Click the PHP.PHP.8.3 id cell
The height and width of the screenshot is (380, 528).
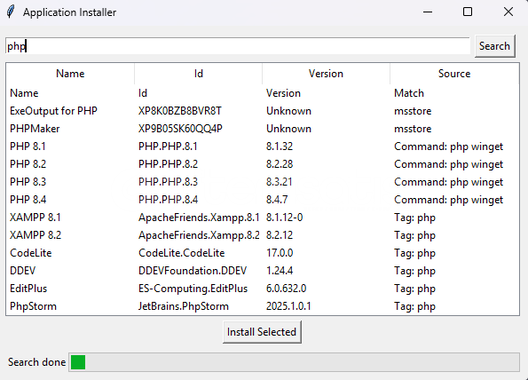(168, 182)
